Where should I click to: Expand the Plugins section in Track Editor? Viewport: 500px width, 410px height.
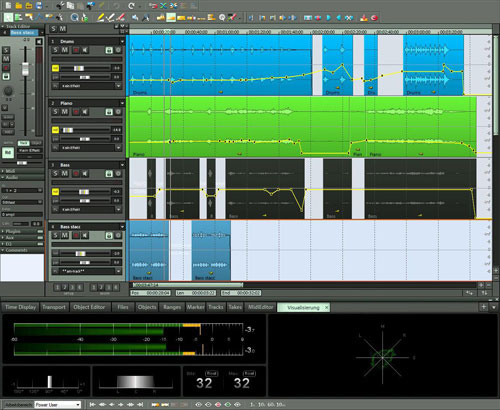[22, 231]
